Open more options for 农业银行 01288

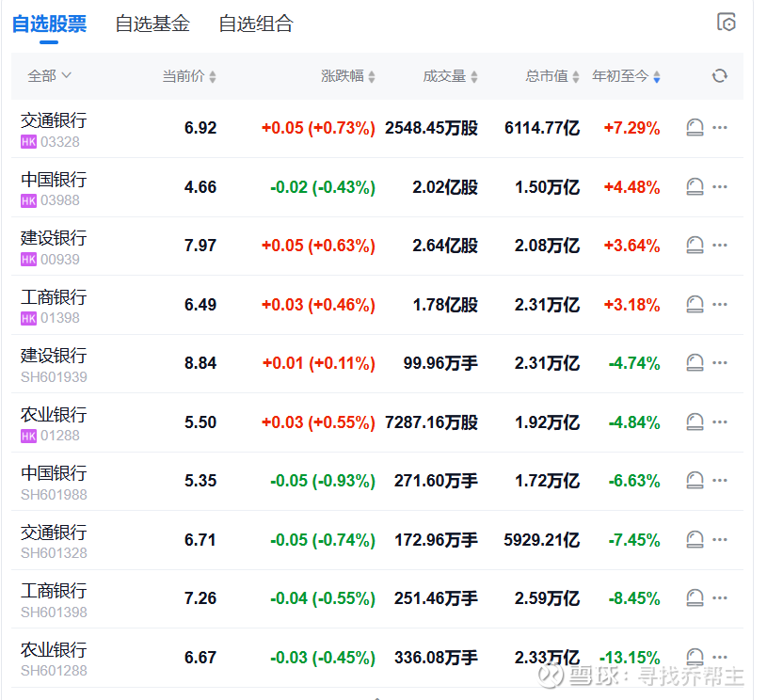[x=720, y=422]
